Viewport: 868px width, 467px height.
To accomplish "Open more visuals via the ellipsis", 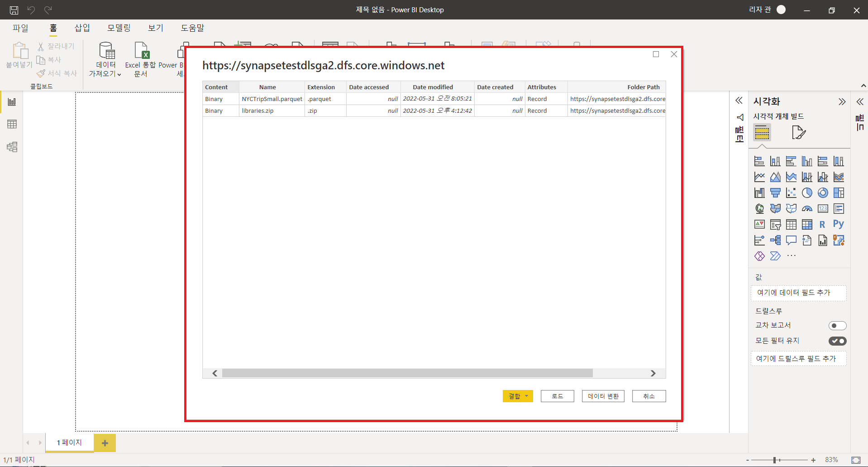I will [791, 256].
